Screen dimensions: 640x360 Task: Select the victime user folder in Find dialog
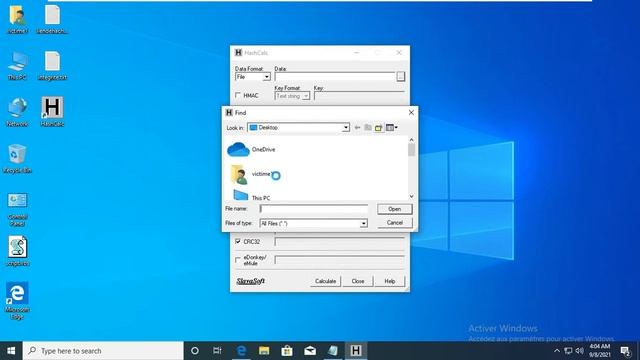(x=250, y=174)
